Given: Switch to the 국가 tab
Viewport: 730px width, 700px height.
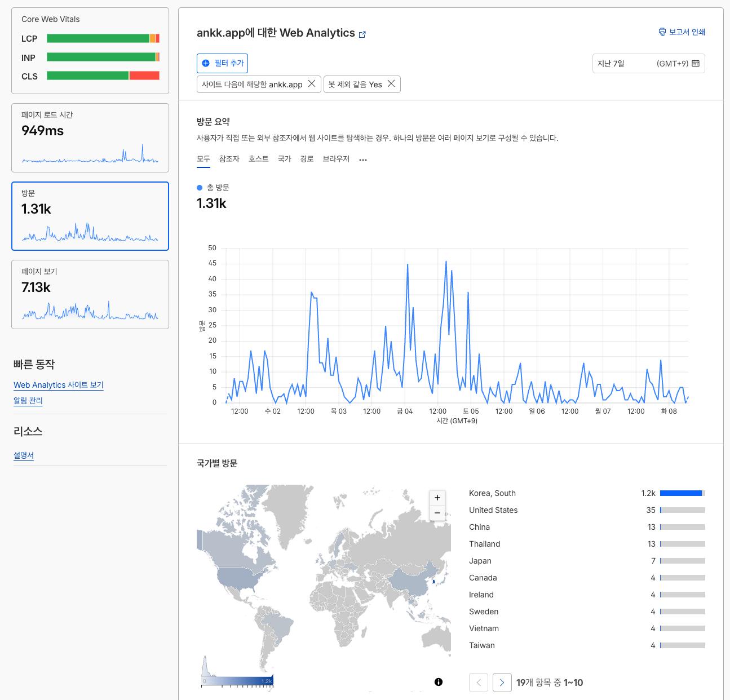Looking at the screenshot, I should (285, 159).
